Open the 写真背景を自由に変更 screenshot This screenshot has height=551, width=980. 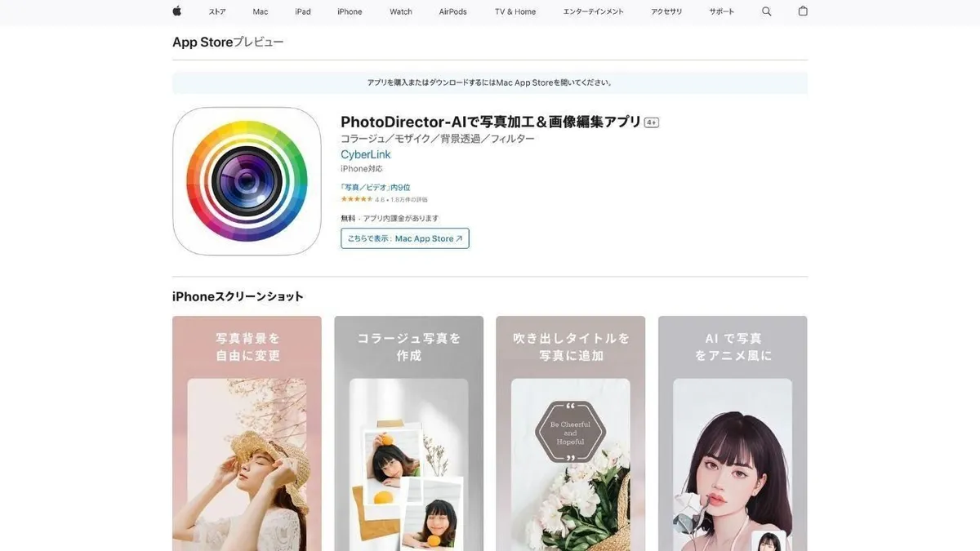pos(247,433)
